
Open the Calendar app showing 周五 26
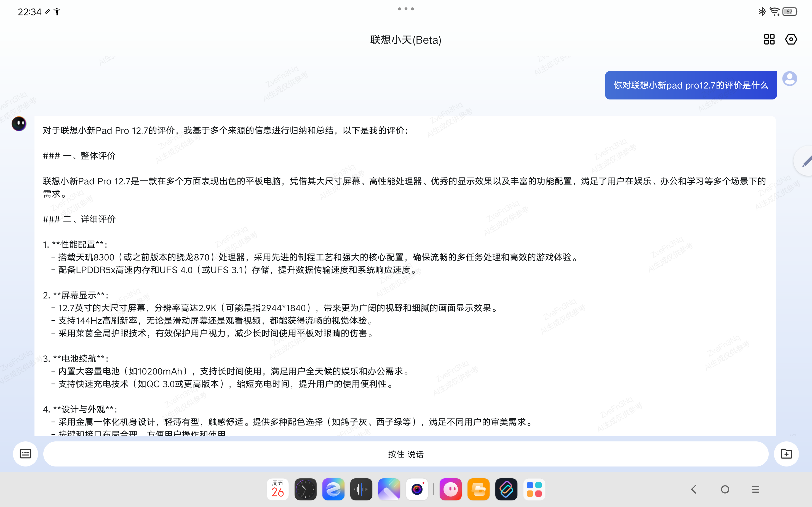277,489
